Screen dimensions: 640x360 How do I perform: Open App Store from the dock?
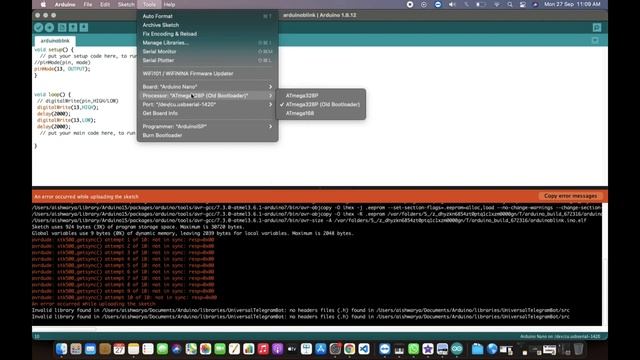tap(321, 349)
